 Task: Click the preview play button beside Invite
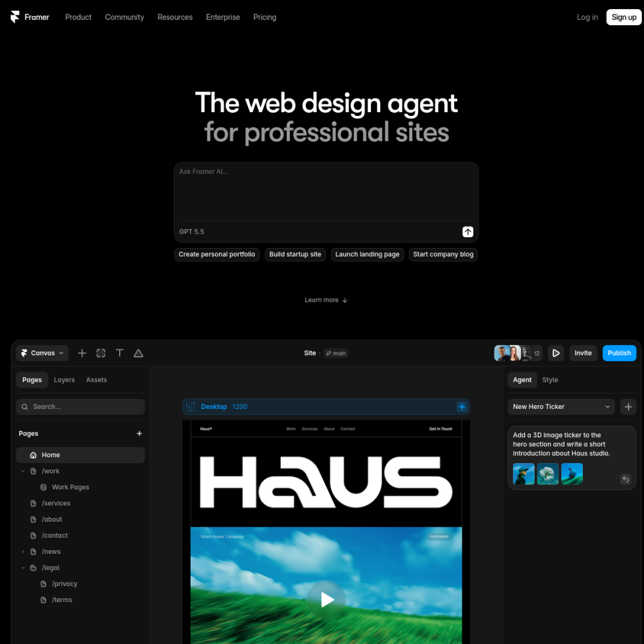pyautogui.click(x=556, y=353)
